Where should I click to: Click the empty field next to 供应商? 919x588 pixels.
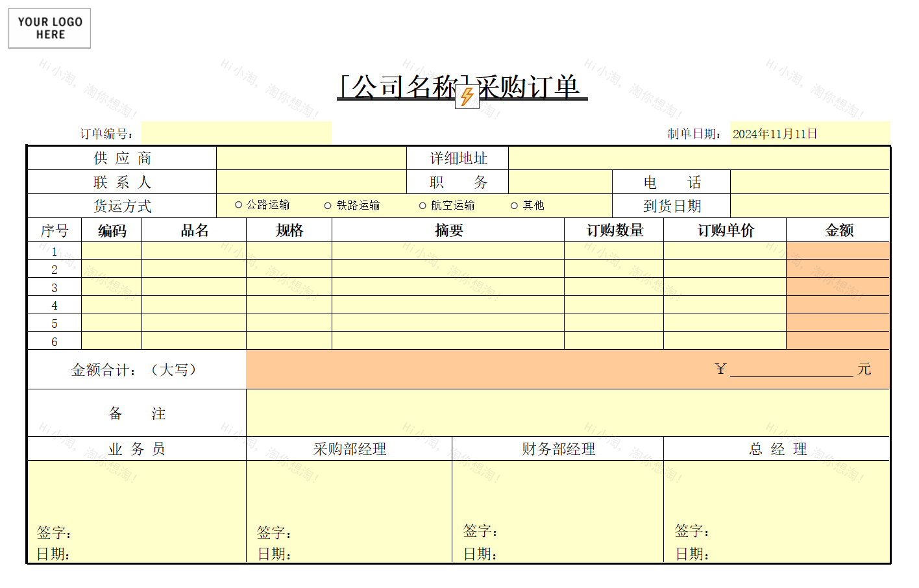point(311,158)
